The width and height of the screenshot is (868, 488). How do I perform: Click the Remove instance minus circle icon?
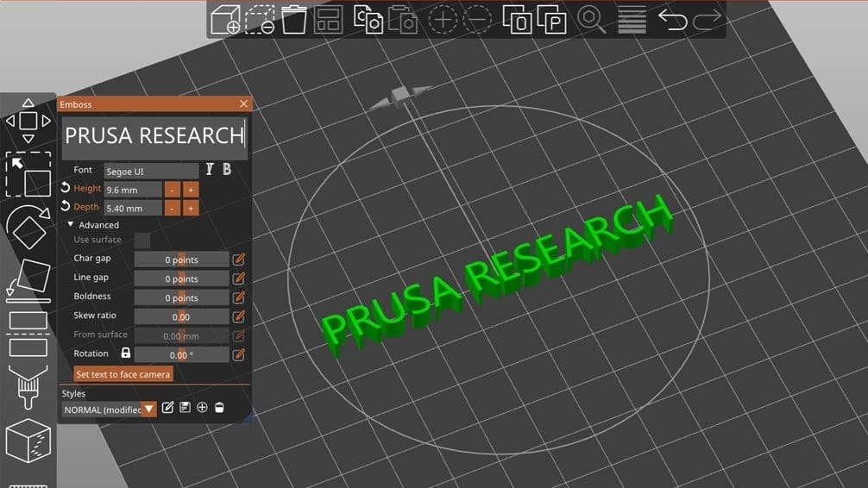(477, 20)
